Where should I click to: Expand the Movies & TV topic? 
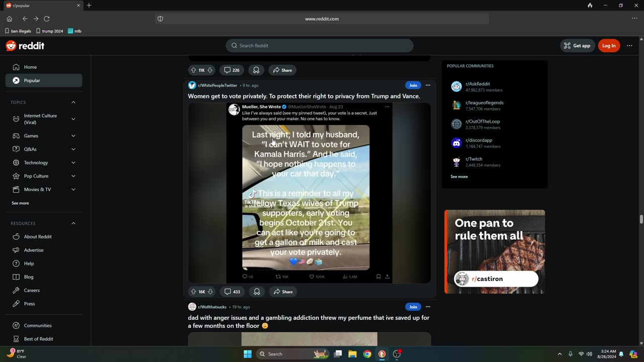click(x=73, y=190)
